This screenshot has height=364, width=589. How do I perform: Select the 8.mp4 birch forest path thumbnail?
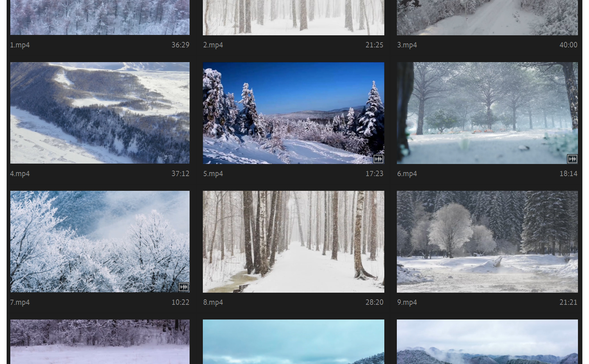pyautogui.click(x=293, y=242)
